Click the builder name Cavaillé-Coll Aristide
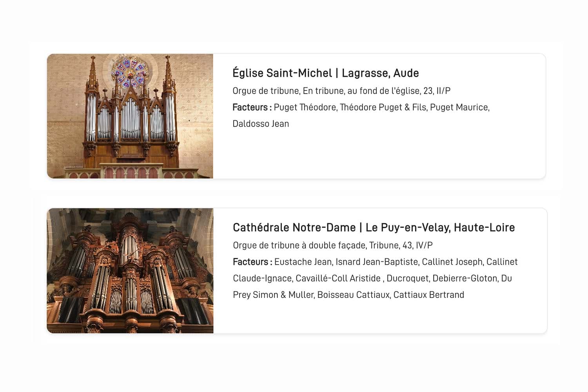The height and width of the screenshot is (392, 588). click(338, 278)
